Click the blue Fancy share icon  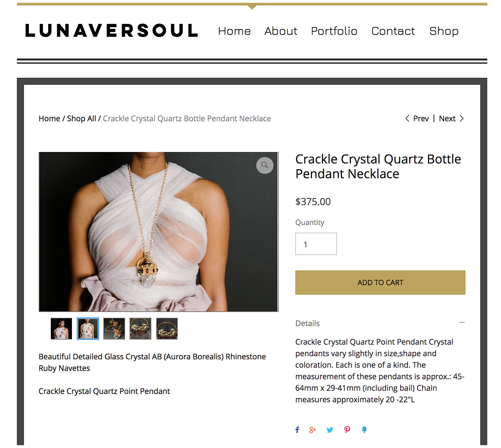364,430
